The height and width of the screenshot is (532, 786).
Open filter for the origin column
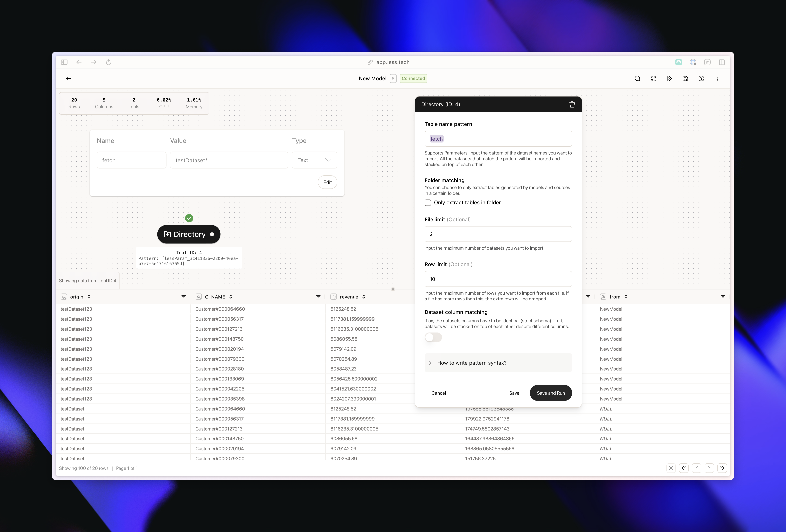[183, 297]
